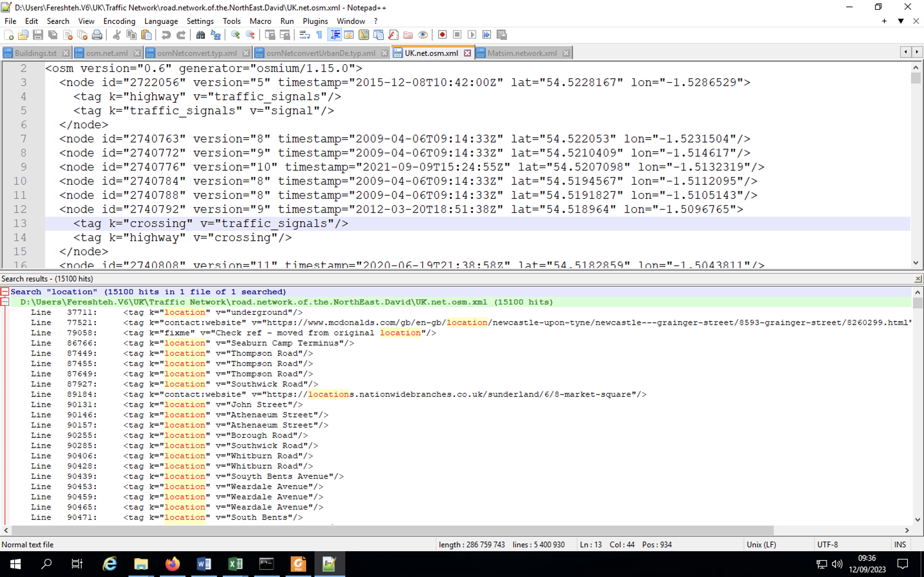924x577 pixels.
Task: Open the Replace dialog icon
Action: pos(216,35)
